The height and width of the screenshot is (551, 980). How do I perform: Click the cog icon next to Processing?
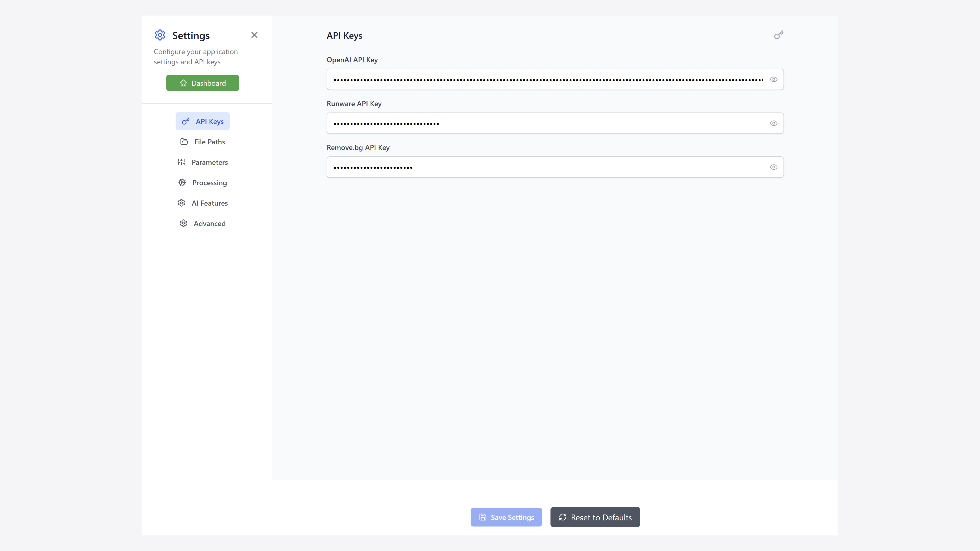click(x=182, y=183)
